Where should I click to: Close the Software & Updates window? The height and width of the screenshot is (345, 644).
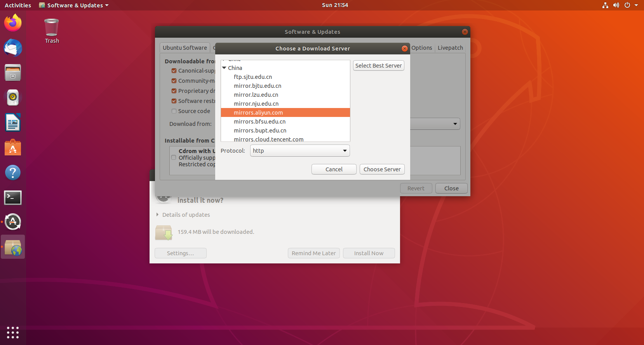coord(465,32)
